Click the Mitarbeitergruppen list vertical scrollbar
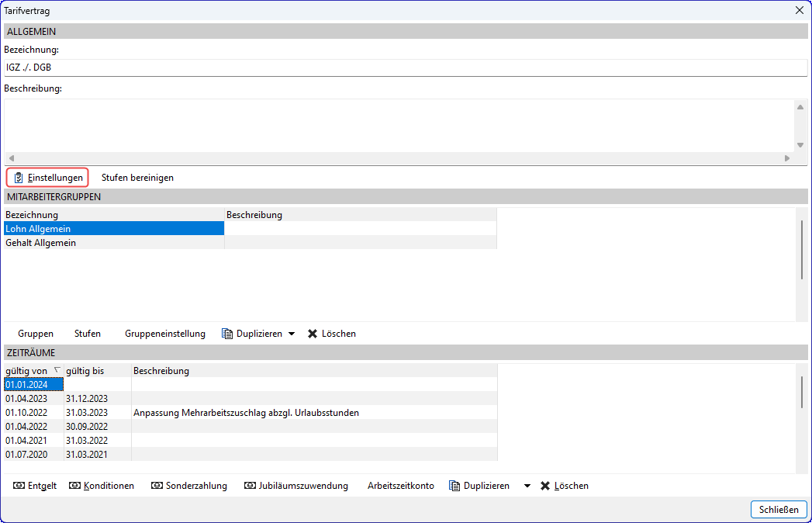 click(802, 250)
